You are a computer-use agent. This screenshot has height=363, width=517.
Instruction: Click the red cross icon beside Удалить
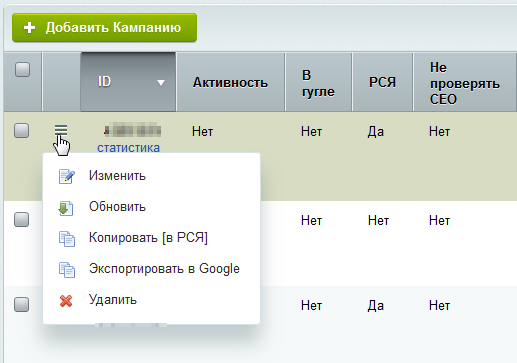66,301
